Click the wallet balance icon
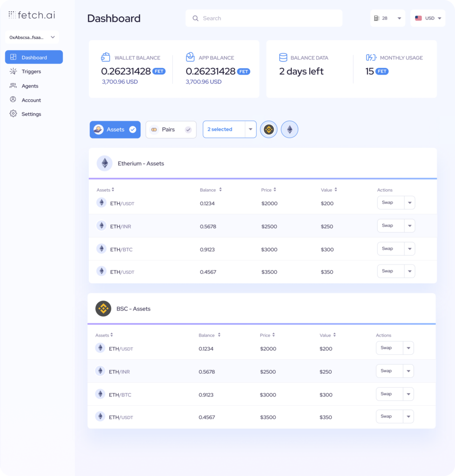The width and height of the screenshot is (455, 476). (106, 57)
